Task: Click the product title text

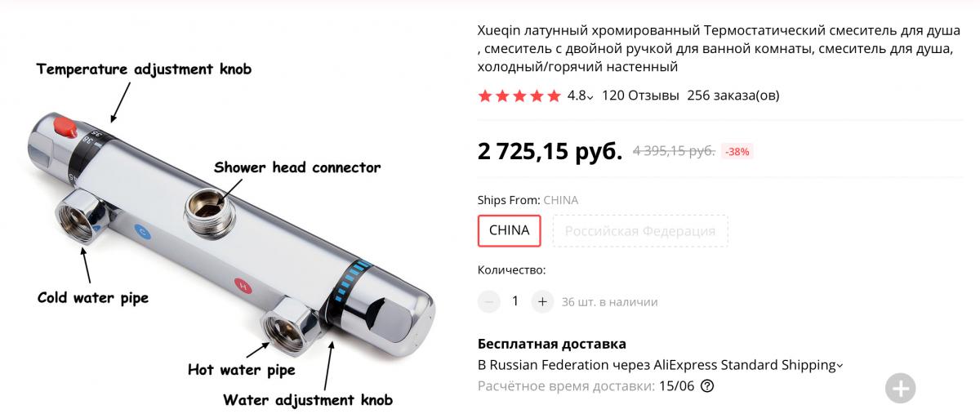Action: [x=719, y=48]
